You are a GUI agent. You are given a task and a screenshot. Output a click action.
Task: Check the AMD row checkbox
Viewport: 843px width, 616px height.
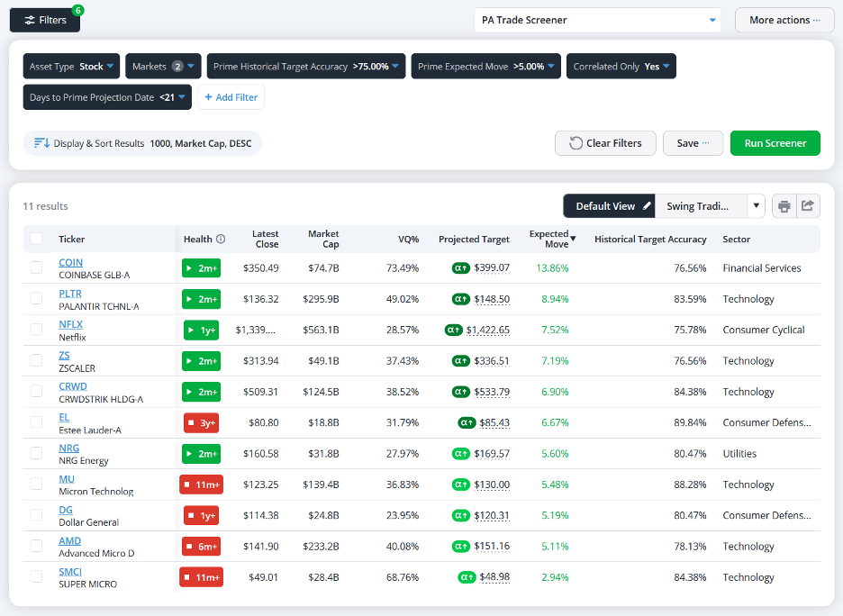click(36, 546)
